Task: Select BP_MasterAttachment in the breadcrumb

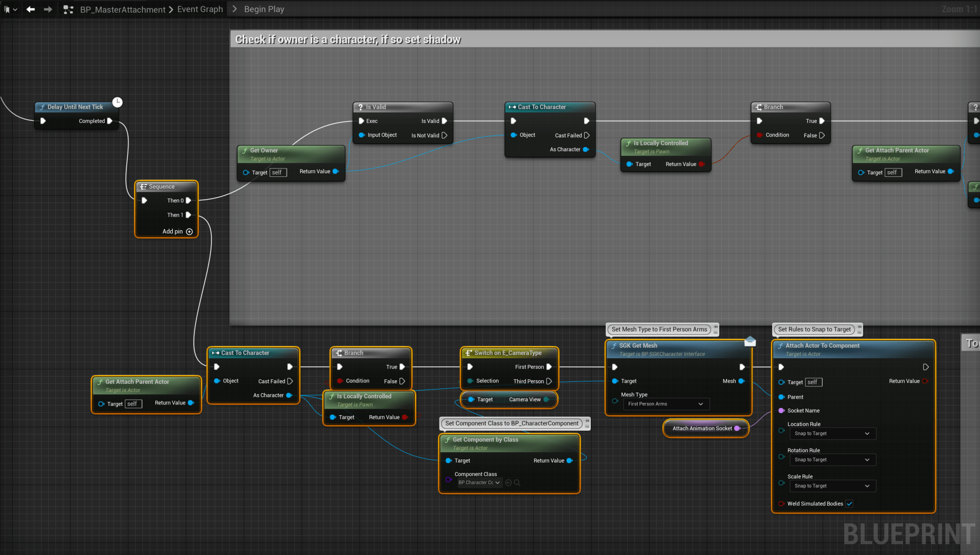Action: click(122, 9)
